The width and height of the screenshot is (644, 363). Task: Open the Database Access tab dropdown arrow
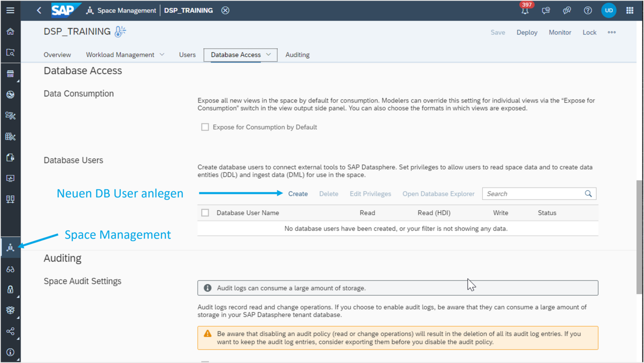[268, 54]
